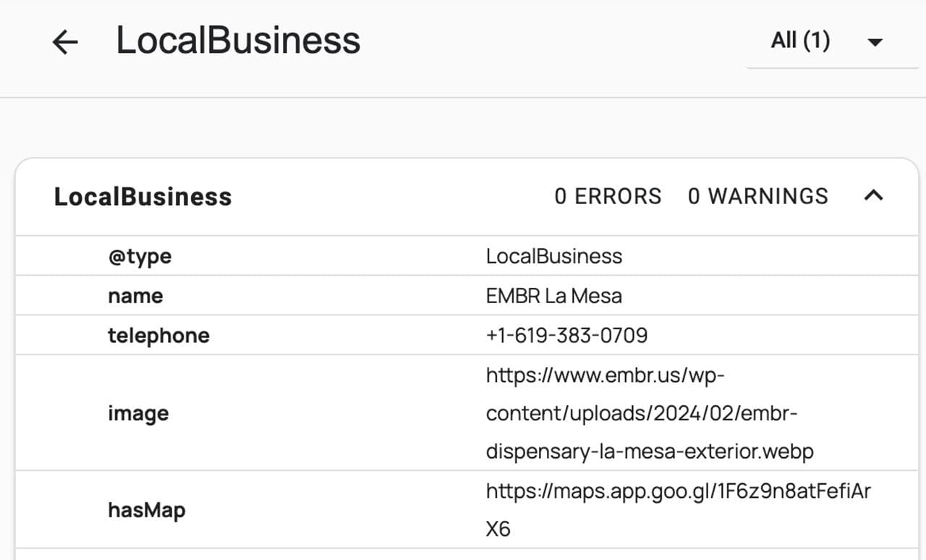Click the large LocalBusiness page heading
The image size is (926, 560).
[x=238, y=41]
